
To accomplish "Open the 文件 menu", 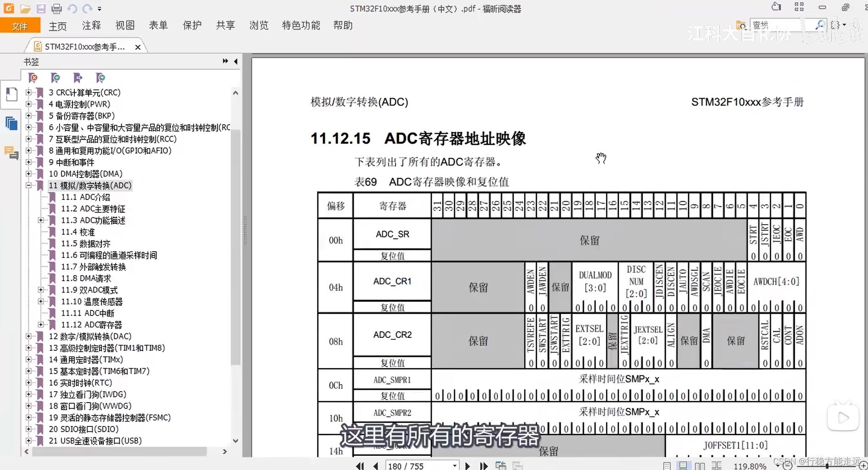I will pos(20,26).
